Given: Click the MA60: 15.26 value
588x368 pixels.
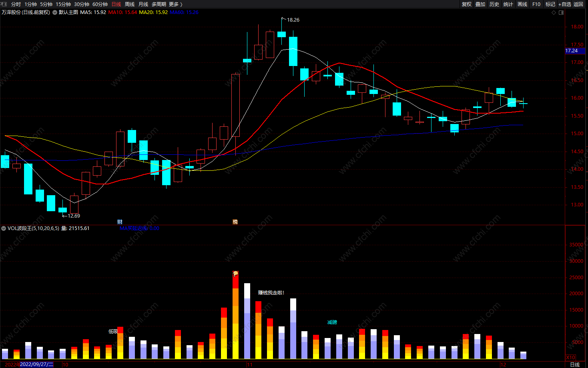Looking at the screenshot, I should (x=184, y=12).
